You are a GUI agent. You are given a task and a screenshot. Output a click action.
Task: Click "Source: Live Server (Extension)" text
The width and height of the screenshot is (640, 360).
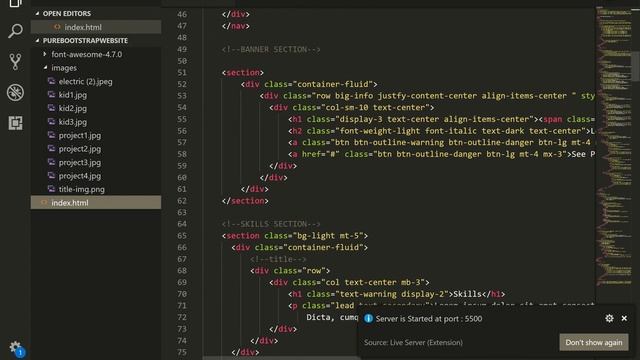coord(413,342)
